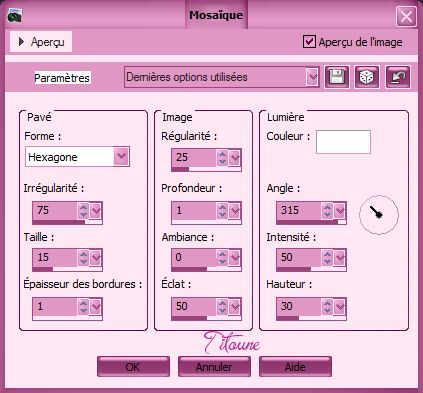Increase Hauteur with the up spinner
Viewport: 423px width, 393px height.
pos(327,303)
